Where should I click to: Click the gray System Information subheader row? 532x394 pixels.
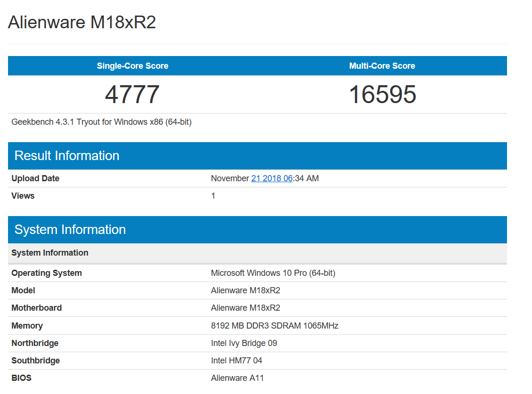257,253
